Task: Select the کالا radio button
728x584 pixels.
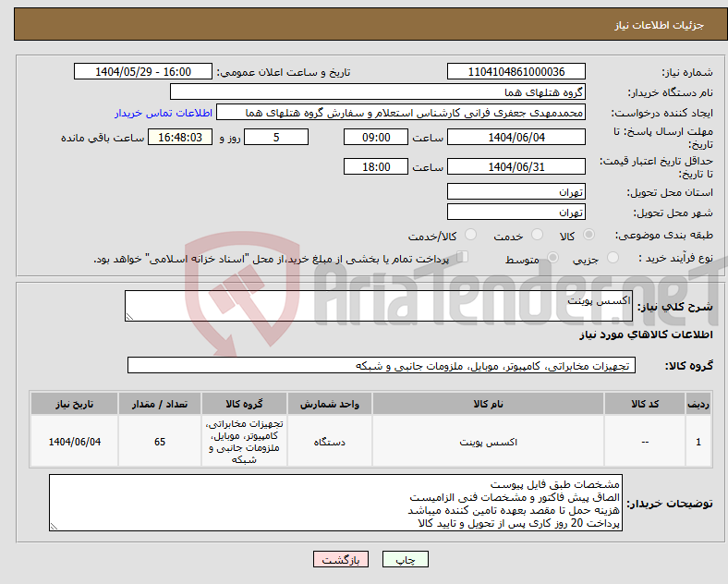Action: coord(588,235)
